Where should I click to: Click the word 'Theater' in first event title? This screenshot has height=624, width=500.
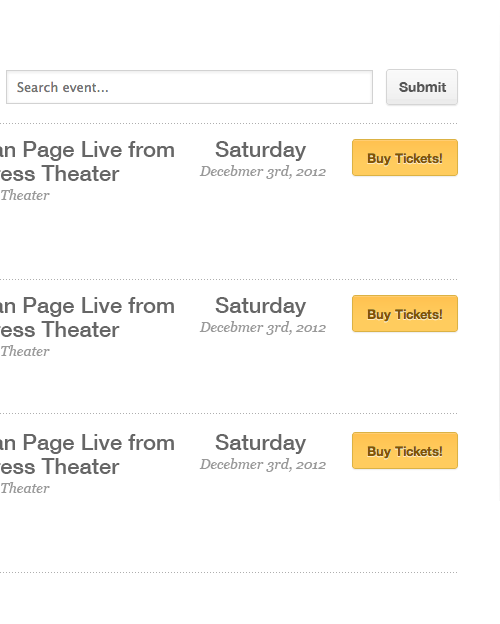tap(80, 174)
